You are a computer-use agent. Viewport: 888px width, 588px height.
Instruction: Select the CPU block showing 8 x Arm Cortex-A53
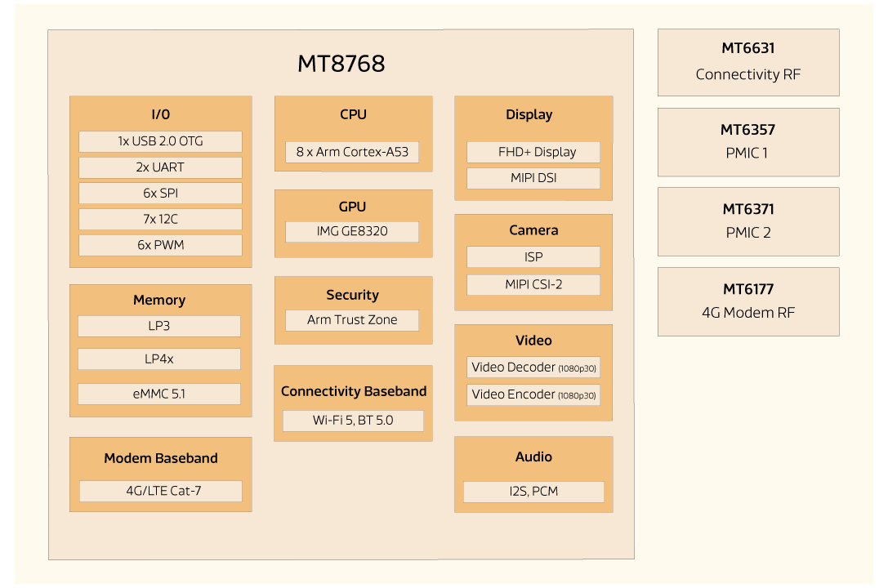tap(353, 114)
